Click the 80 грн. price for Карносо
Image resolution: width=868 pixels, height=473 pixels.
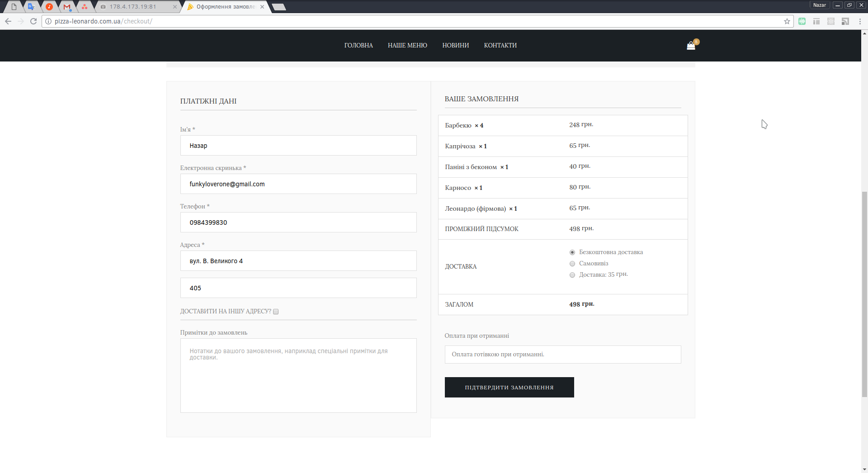[580, 187]
